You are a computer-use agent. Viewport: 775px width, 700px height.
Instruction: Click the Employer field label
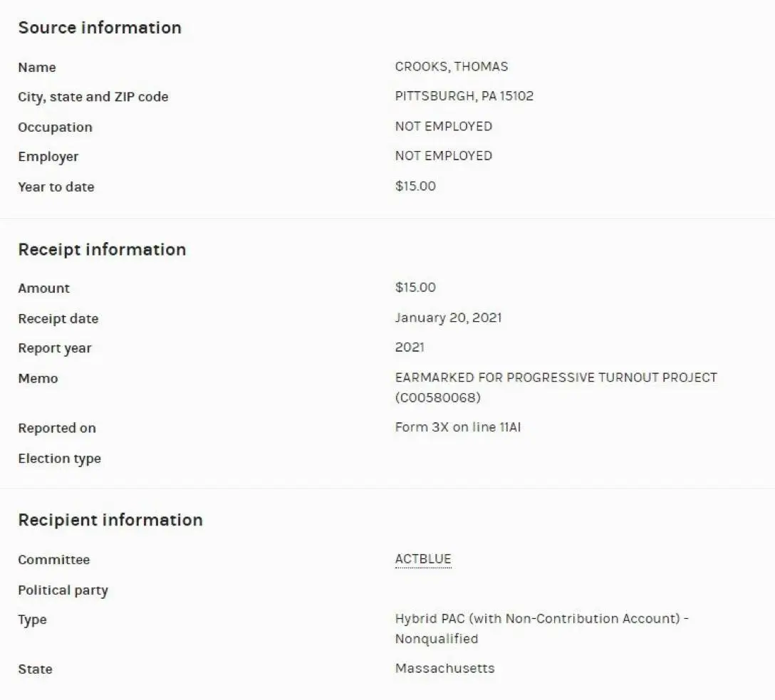click(x=48, y=157)
